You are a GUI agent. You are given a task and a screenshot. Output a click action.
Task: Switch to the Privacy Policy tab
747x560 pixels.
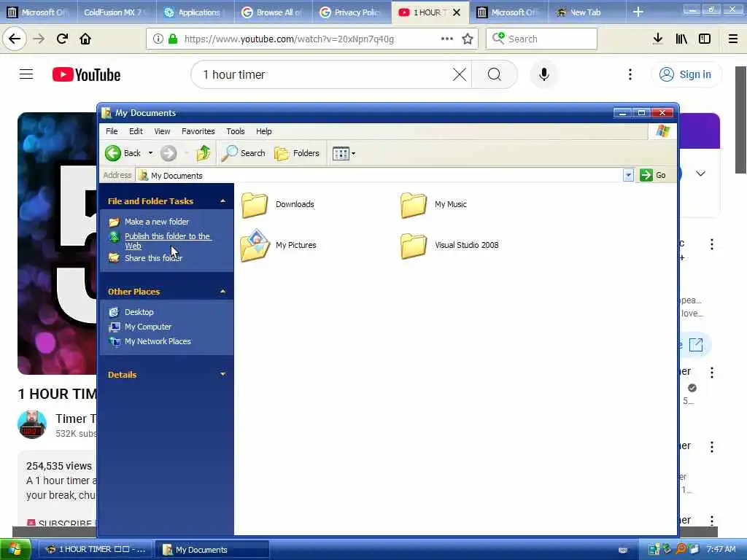tap(352, 12)
